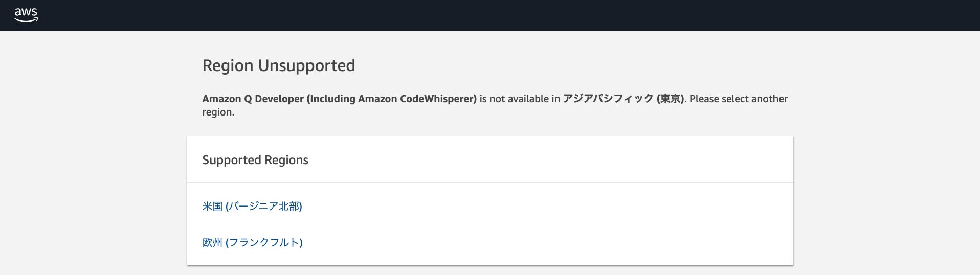The height and width of the screenshot is (275, 980).
Task: Click the Supported Regions panel title
Action: coord(255,160)
